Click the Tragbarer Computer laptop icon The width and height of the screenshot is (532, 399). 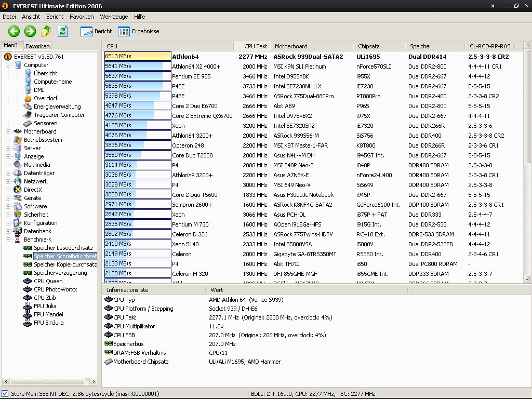click(28, 115)
